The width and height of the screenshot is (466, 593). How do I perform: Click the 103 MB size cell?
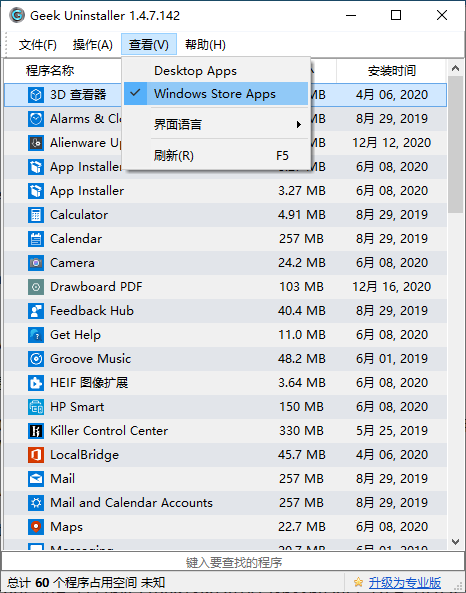(301, 287)
